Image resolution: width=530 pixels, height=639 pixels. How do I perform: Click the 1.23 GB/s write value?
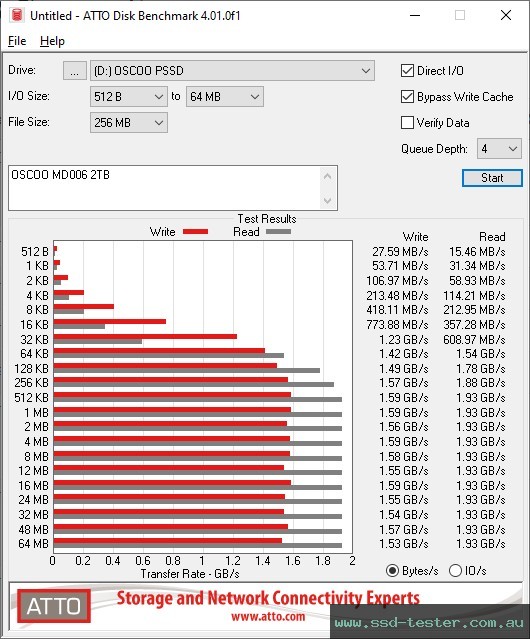click(x=404, y=339)
